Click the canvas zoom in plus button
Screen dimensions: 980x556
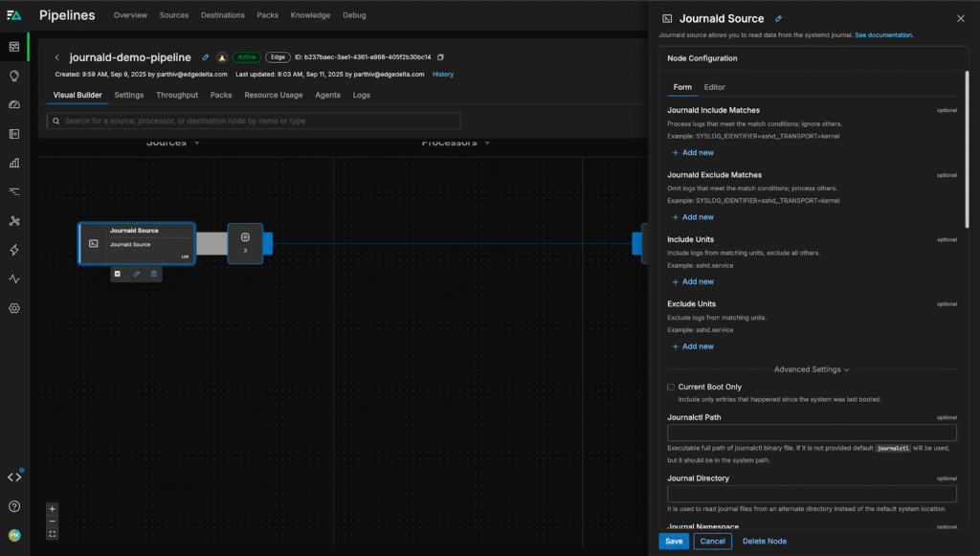[x=53, y=509]
